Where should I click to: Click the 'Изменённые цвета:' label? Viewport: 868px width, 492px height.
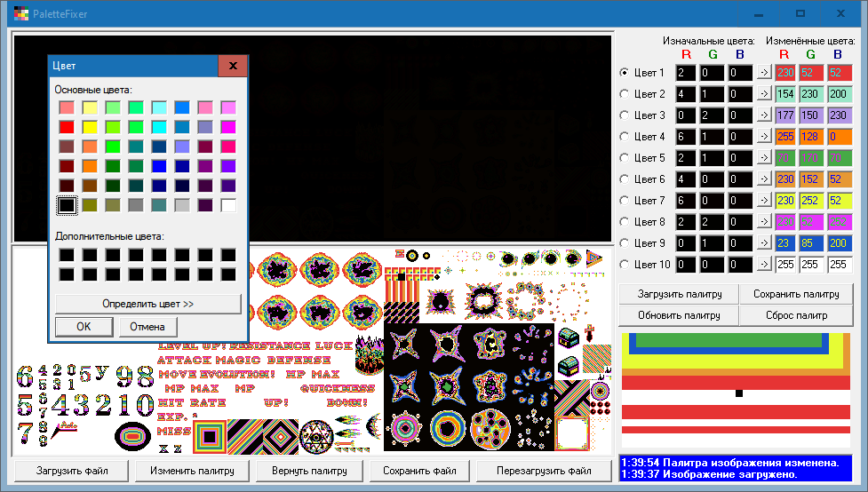[x=810, y=41]
